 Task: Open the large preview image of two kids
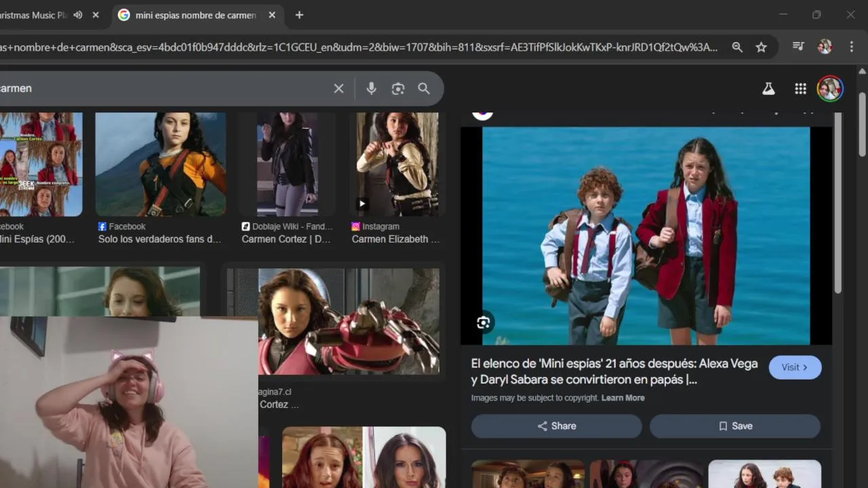[x=646, y=236]
